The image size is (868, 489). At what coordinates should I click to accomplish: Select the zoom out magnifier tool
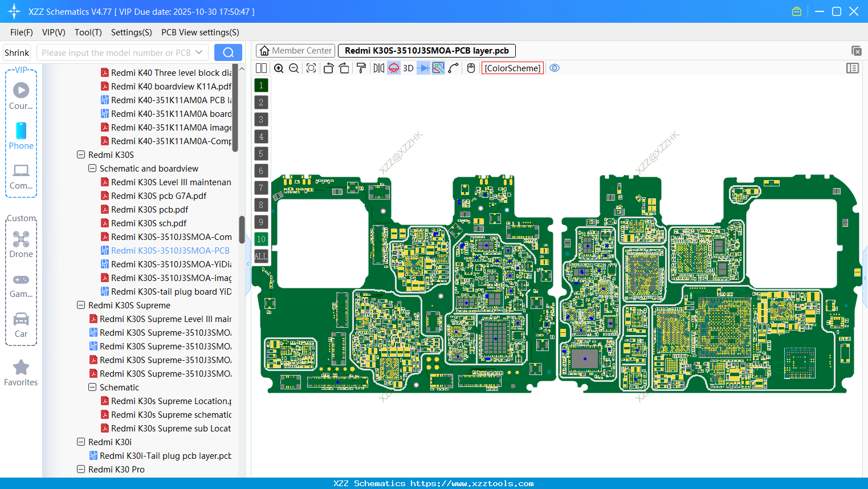coord(294,68)
